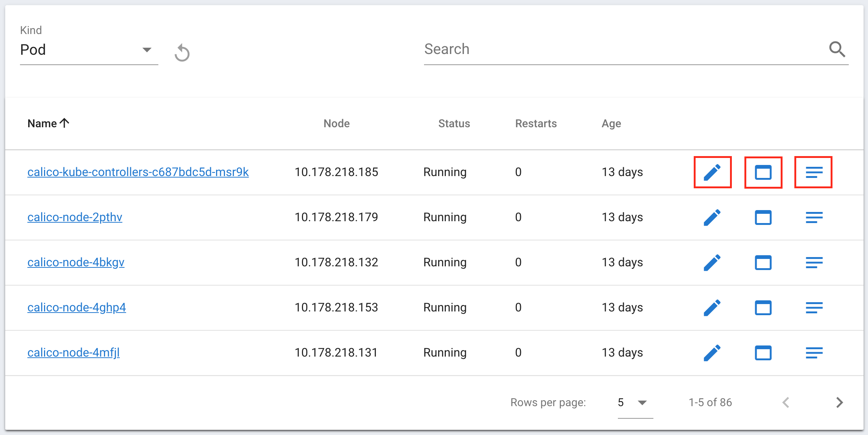Open the calico-node-2pthv pod link

click(75, 217)
